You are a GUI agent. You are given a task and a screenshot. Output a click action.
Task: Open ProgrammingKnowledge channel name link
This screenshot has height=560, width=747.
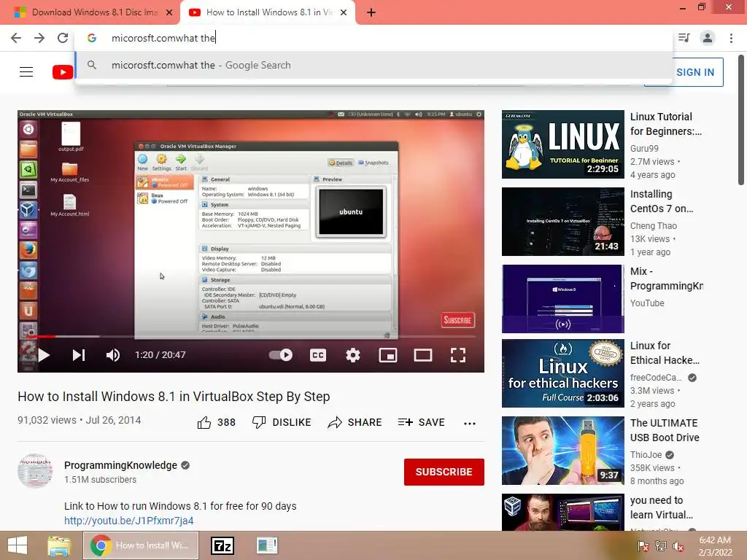tap(120, 465)
